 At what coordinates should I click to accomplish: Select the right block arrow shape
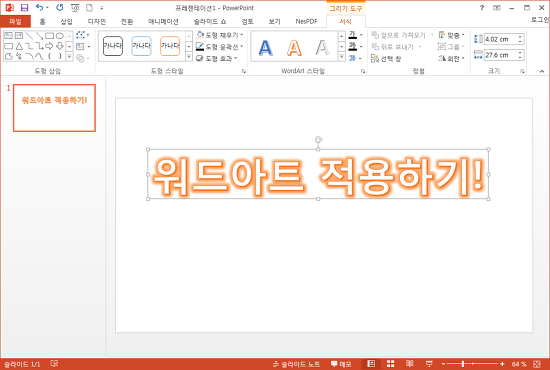pyautogui.click(x=49, y=46)
